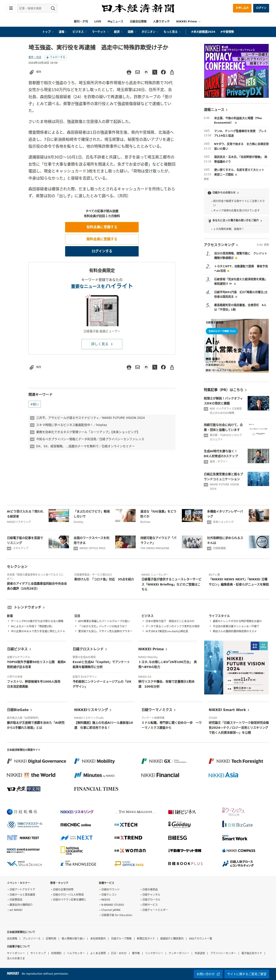Expand the オピニオン navigation dropdown
This screenshot has width=276, height=980.
click(x=150, y=32)
